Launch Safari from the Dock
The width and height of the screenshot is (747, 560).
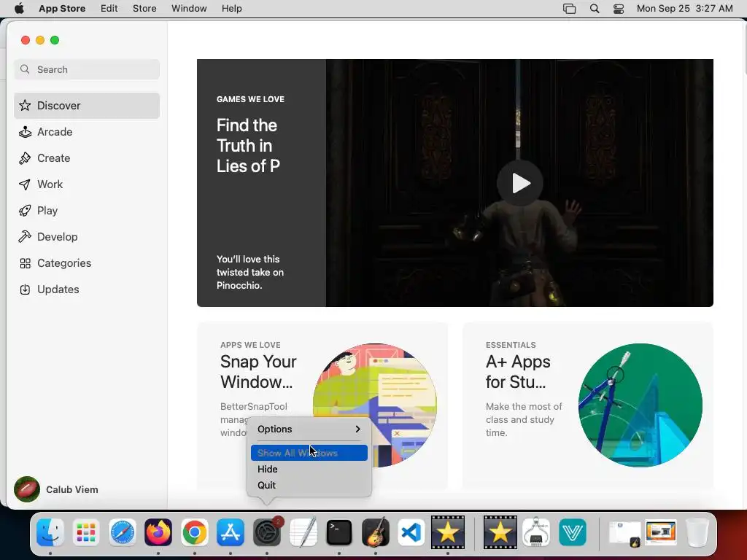tap(123, 532)
